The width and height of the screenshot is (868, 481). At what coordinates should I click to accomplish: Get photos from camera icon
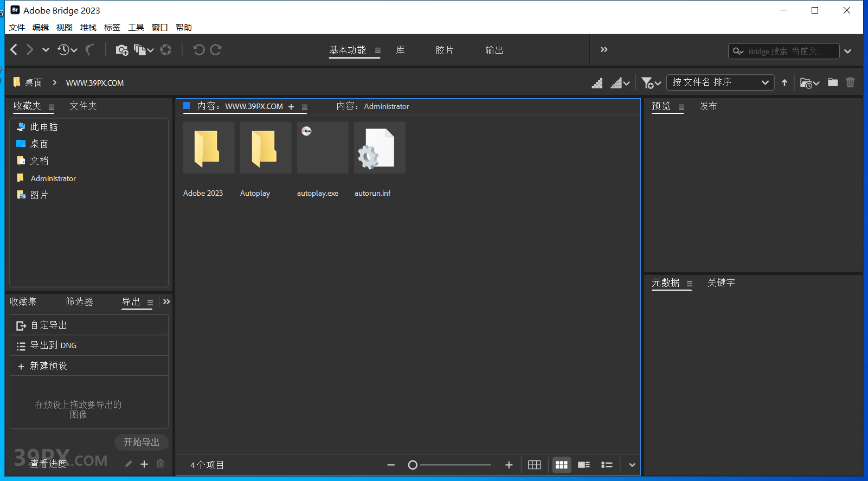coord(122,50)
